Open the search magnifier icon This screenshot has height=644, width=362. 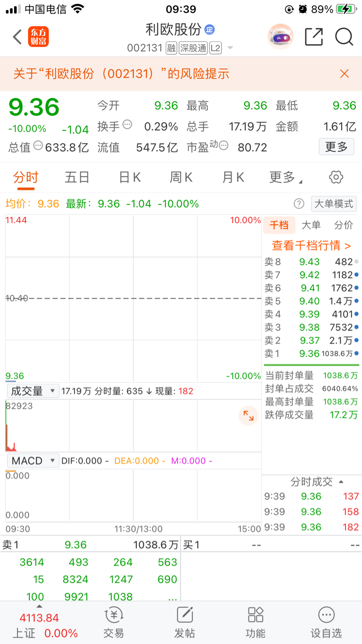344,36
